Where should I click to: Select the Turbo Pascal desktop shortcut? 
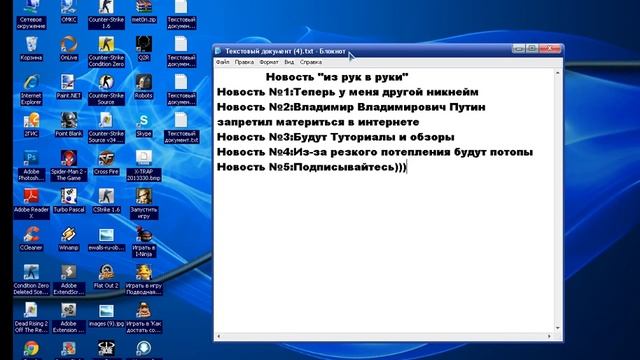click(69, 201)
